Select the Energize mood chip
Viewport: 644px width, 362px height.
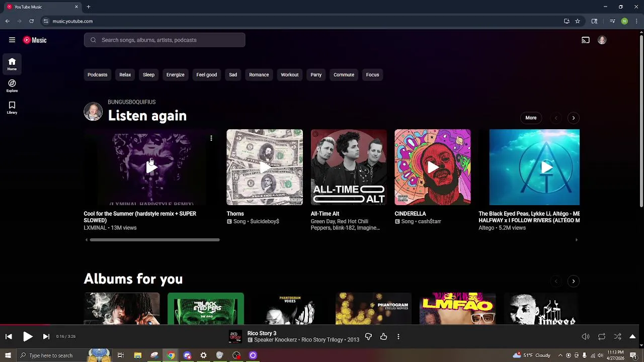(x=176, y=75)
